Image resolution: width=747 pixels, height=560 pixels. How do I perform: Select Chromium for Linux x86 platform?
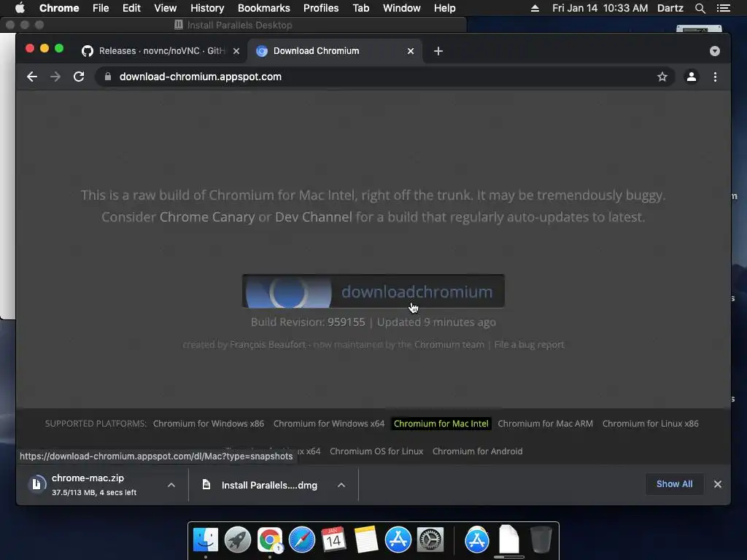650,424
